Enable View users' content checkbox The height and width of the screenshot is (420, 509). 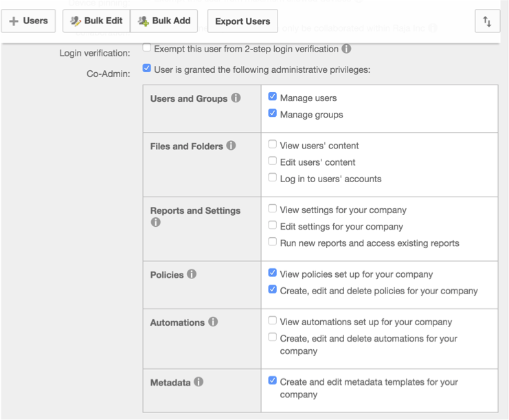[x=273, y=144]
